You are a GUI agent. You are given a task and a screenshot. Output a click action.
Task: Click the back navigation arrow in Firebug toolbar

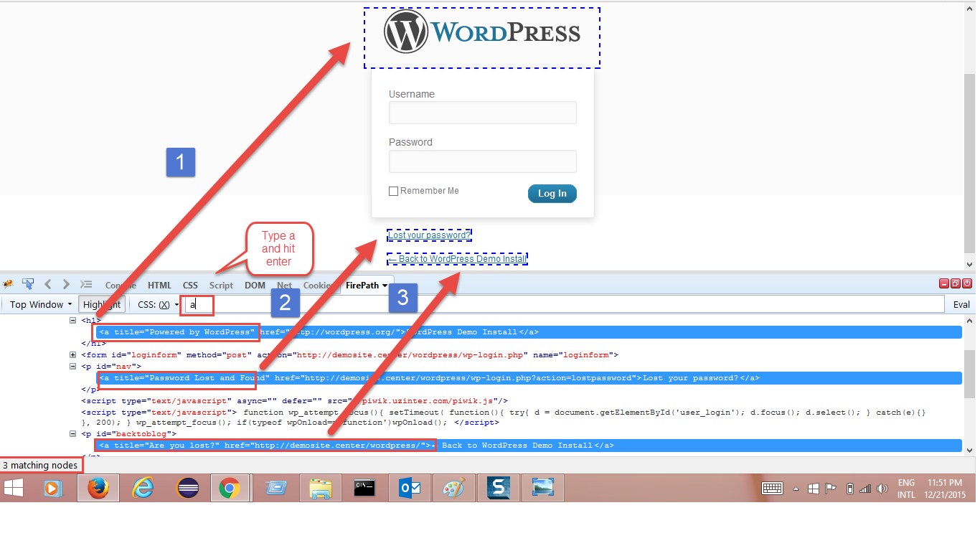[47, 284]
